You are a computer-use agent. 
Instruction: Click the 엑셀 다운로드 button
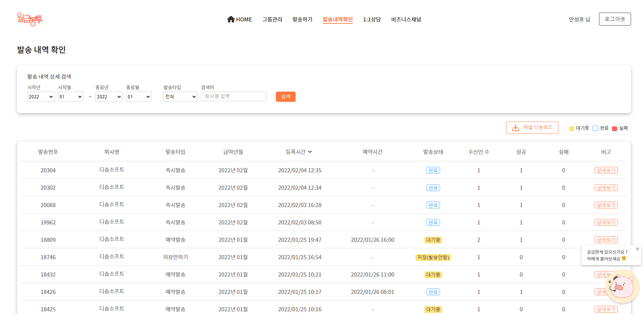532,128
